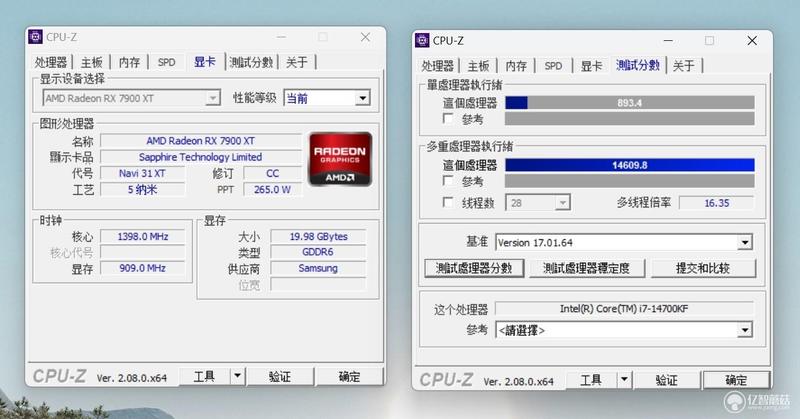Open SPD tab in left CPU-Z window

point(167,62)
